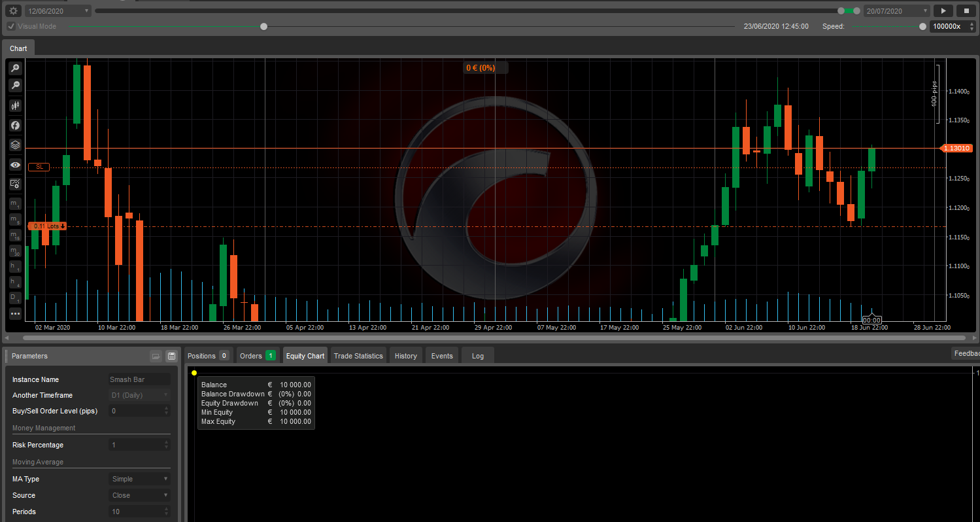Stop backtest with stop button
Screen dimensions: 980x522
[x=966, y=10]
